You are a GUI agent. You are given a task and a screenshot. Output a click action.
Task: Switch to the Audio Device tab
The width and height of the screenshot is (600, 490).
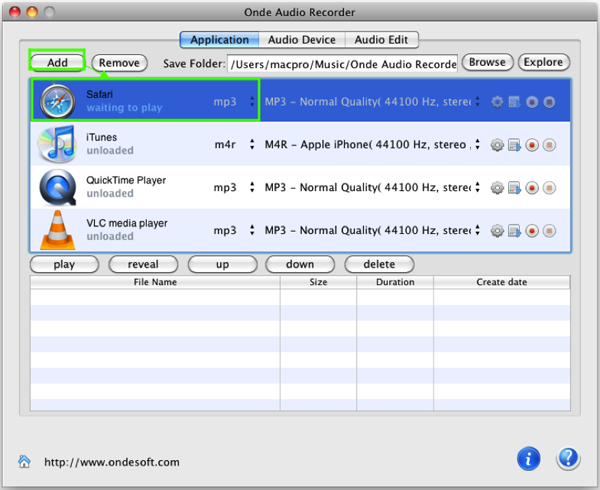coord(301,40)
